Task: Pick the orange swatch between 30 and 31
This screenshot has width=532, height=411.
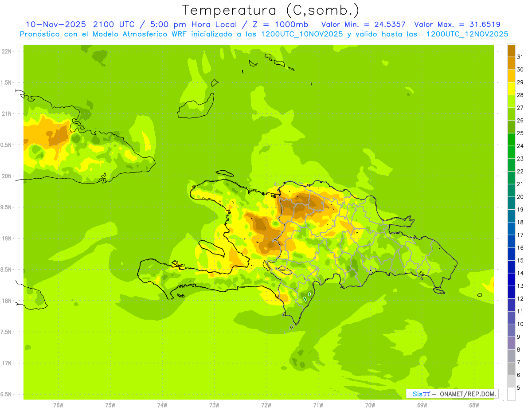Action: click(x=511, y=63)
